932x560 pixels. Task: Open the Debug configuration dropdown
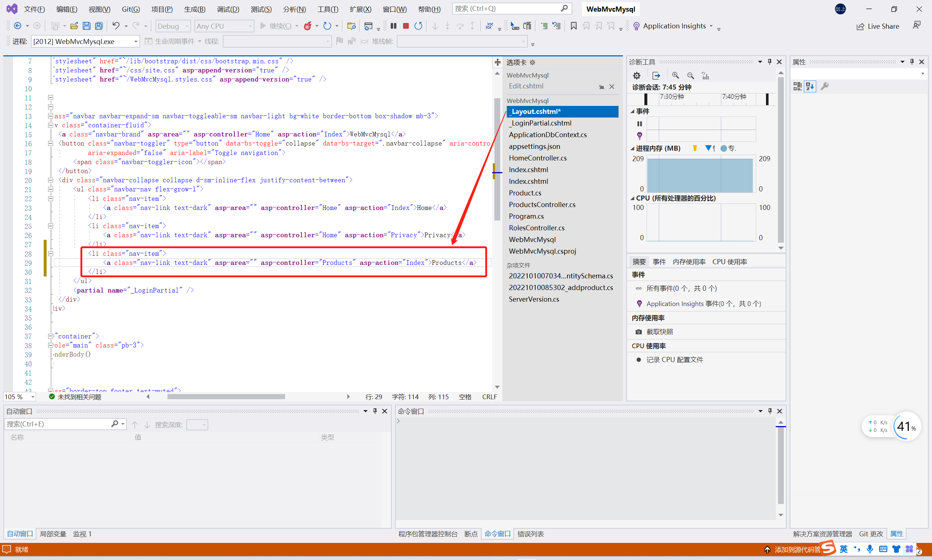(173, 26)
